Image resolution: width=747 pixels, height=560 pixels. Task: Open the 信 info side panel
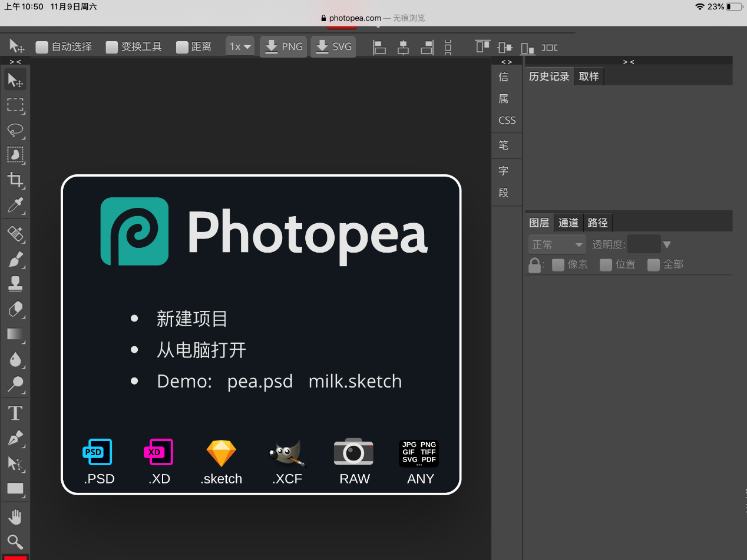point(504,77)
